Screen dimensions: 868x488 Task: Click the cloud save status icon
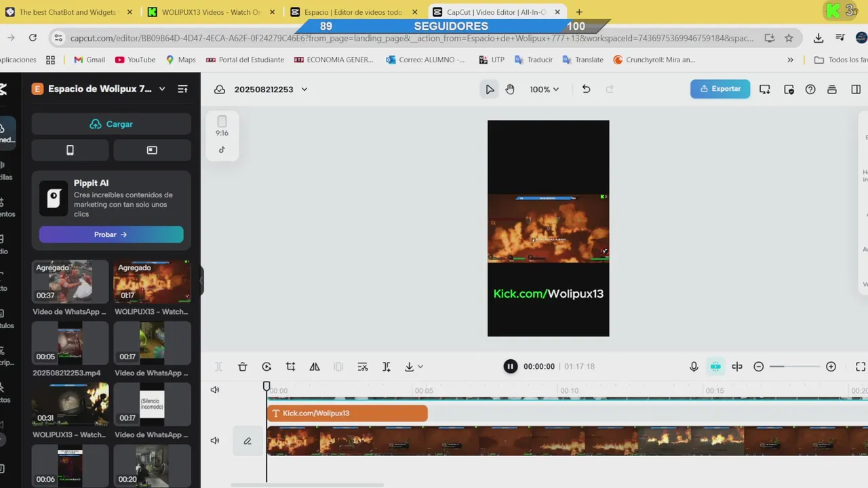point(220,89)
